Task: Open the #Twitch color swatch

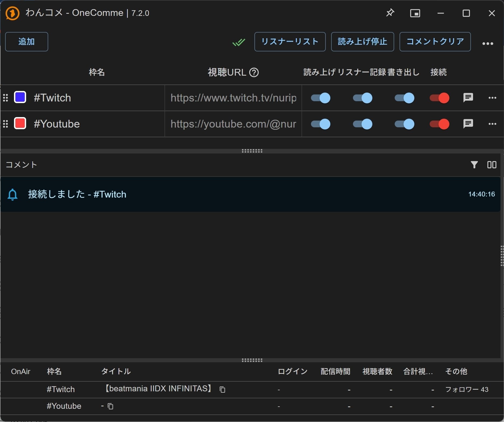Action: 20,97
